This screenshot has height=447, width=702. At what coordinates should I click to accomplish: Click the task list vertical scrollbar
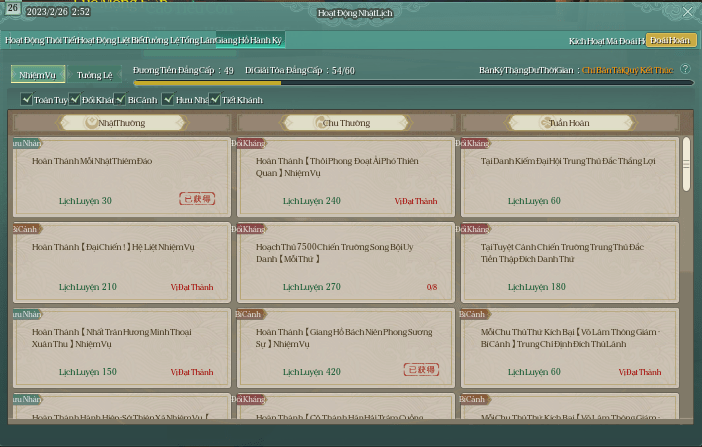[687, 162]
